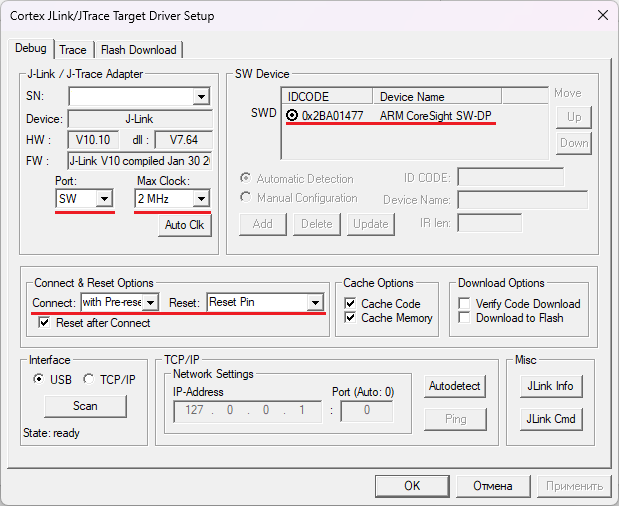Enable the Download to Flash checkbox
This screenshot has width=619, height=506.
(x=465, y=318)
